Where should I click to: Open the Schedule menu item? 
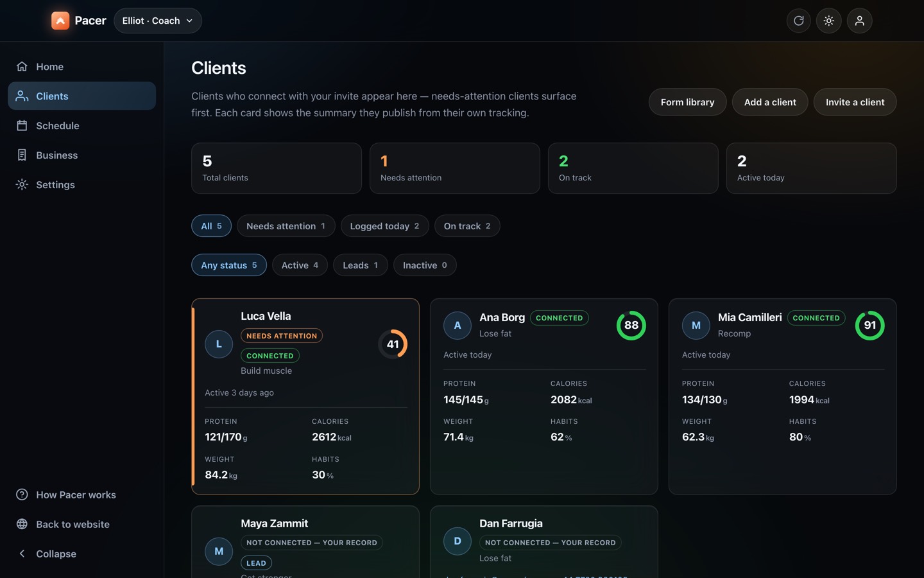pyautogui.click(x=81, y=125)
